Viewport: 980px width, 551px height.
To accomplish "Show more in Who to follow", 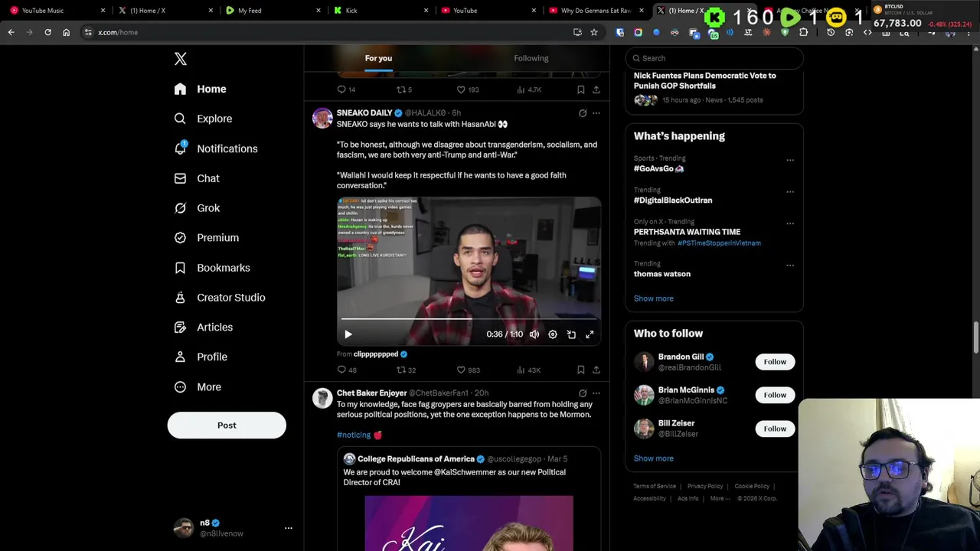I will pyautogui.click(x=654, y=458).
